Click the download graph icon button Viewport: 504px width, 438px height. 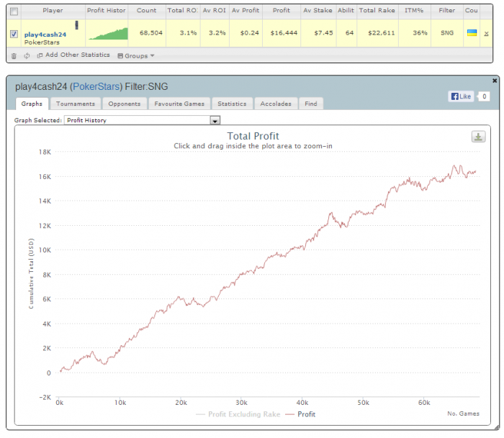478,137
